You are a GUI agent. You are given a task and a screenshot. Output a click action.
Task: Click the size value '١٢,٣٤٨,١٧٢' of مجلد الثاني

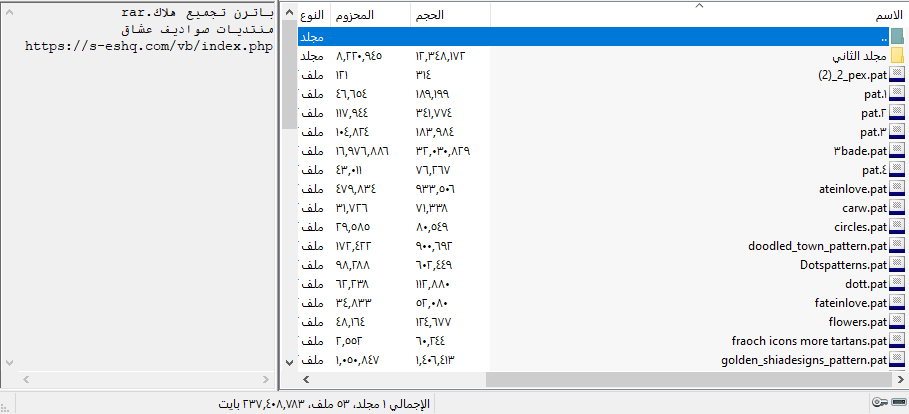440,56
